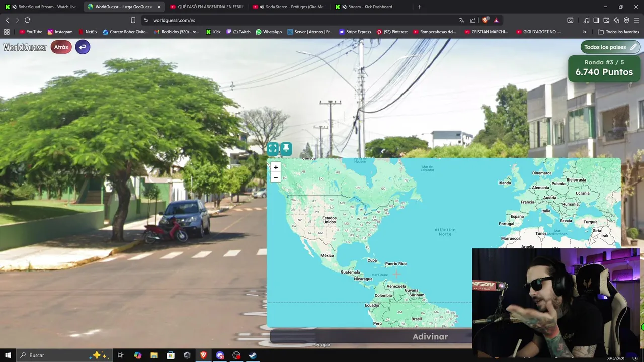Click the site settings icon in address bar
This screenshot has height=362, width=644.
point(146,20)
